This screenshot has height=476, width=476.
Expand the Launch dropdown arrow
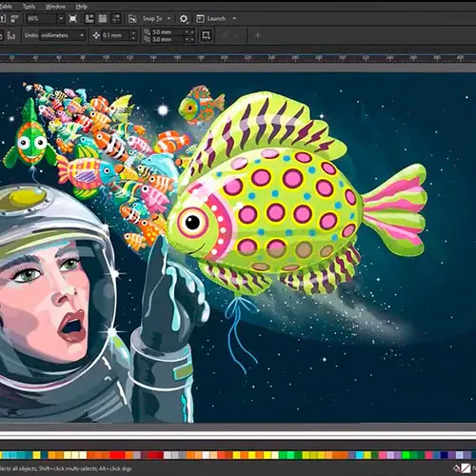click(x=234, y=19)
